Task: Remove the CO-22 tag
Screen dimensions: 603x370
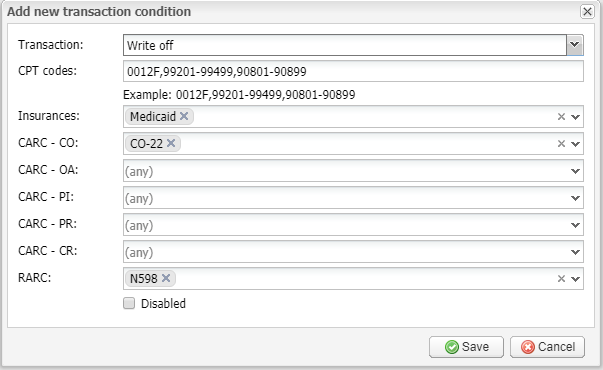Action: 171,143
